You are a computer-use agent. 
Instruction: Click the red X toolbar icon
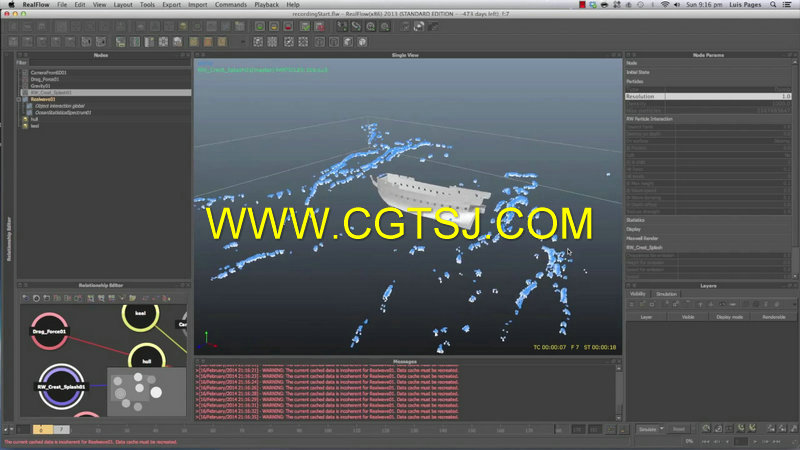(x=320, y=27)
